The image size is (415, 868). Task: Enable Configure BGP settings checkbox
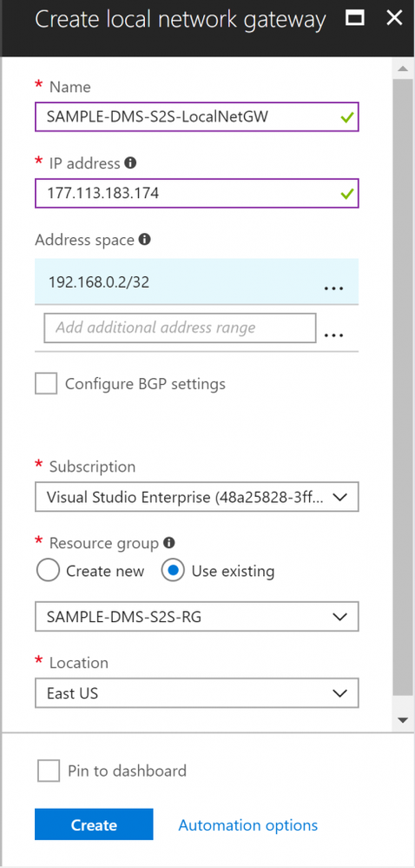pyautogui.click(x=46, y=383)
